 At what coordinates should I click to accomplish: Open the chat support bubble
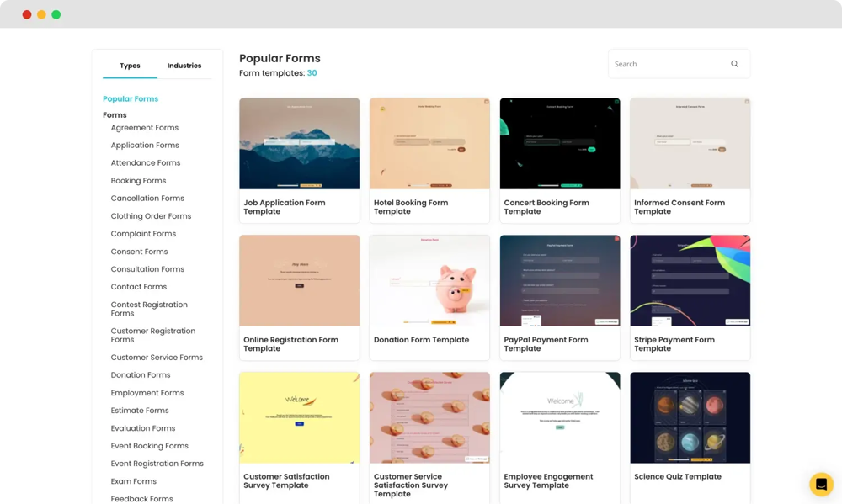point(820,484)
